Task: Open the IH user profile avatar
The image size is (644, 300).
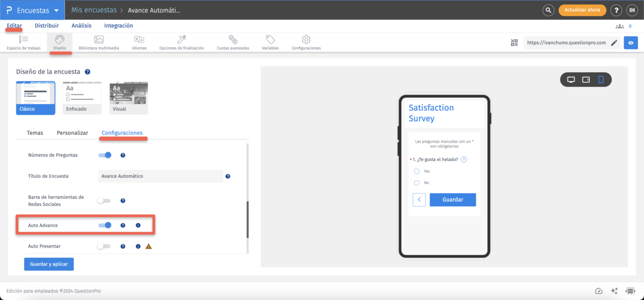Action: (631, 10)
